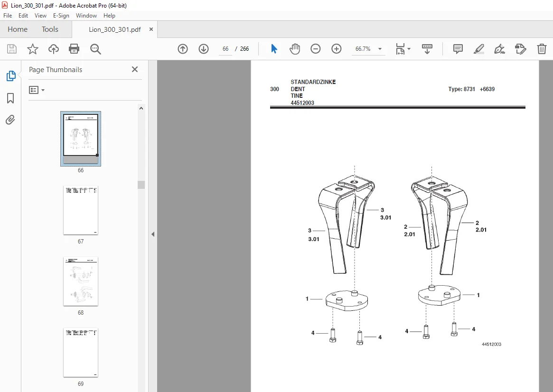Open thumbnails options menu dropdown

tap(37, 90)
